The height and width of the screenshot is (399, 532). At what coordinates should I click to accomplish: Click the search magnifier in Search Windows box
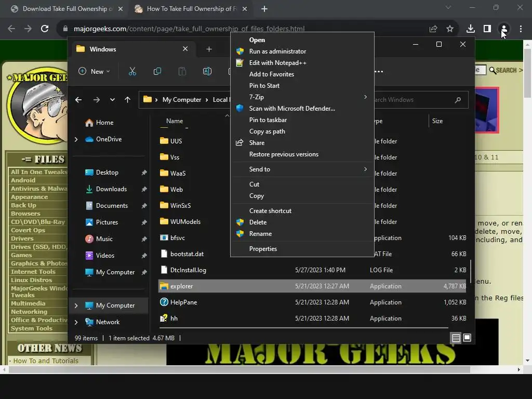coord(458,100)
